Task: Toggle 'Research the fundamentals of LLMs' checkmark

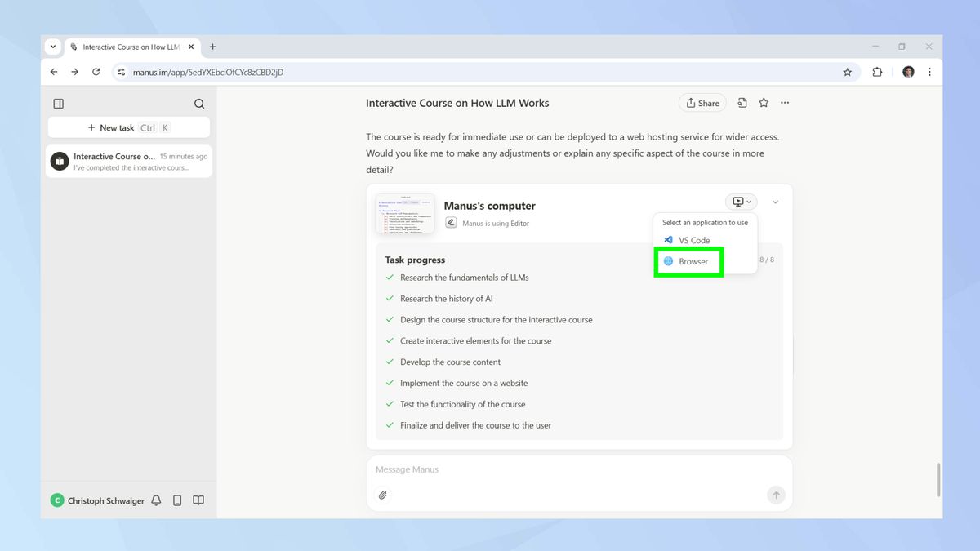Action: [x=390, y=278]
